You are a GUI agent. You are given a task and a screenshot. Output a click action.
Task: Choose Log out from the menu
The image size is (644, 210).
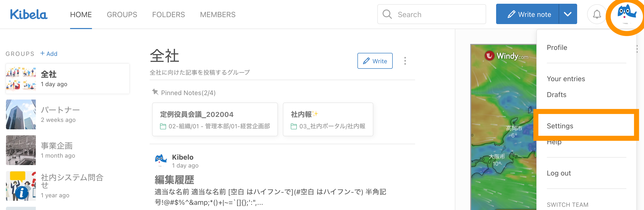click(558, 173)
